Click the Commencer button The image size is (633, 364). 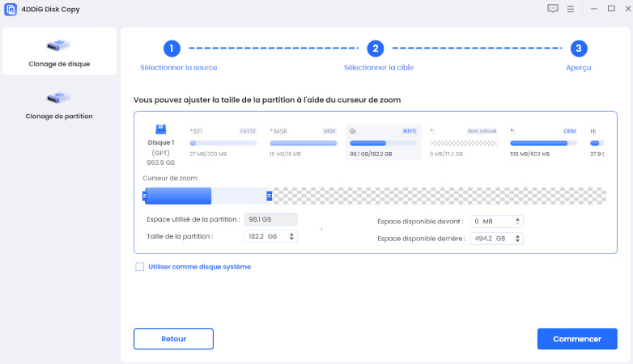tap(577, 339)
